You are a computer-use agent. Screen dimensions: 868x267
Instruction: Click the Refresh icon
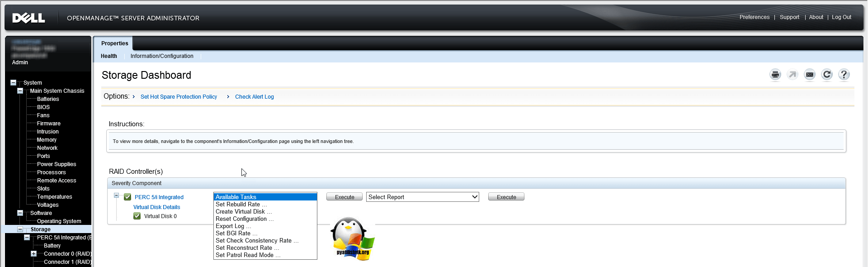[x=827, y=75]
